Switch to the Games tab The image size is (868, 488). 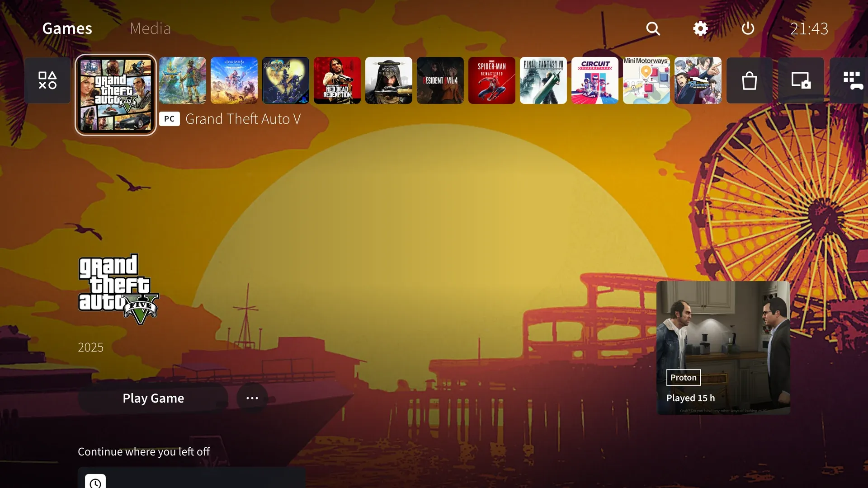67,28
